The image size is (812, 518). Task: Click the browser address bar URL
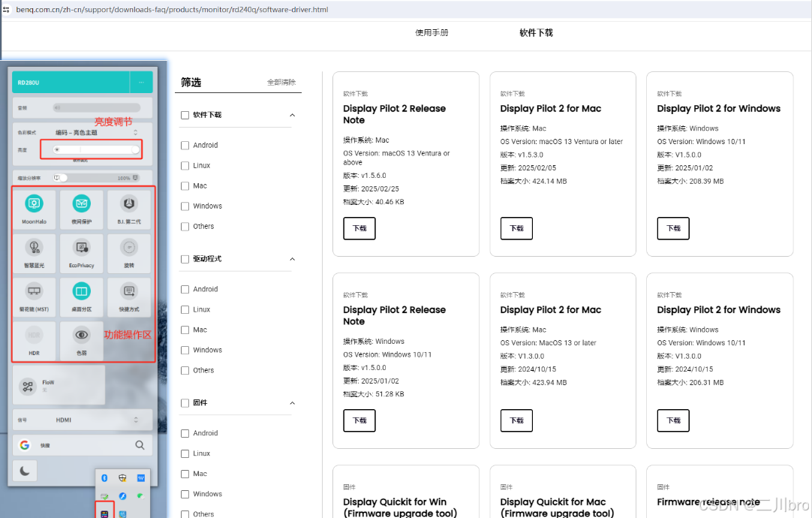172,9
